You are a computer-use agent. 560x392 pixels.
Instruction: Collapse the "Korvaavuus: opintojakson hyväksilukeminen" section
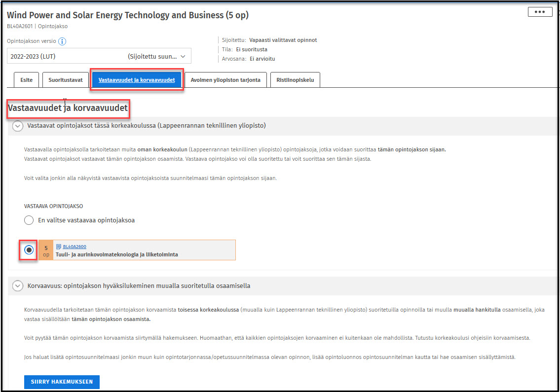18,286
